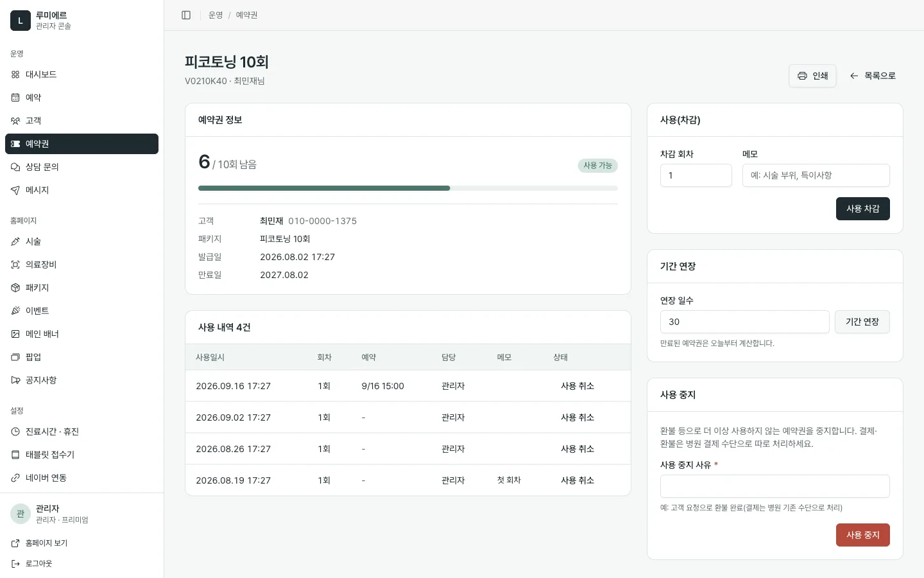Image resolution: width=924 pixels, height=578 pixels.
Task: Click 사용 취소 for 2026.09.02 row
Action: point(577,417)
